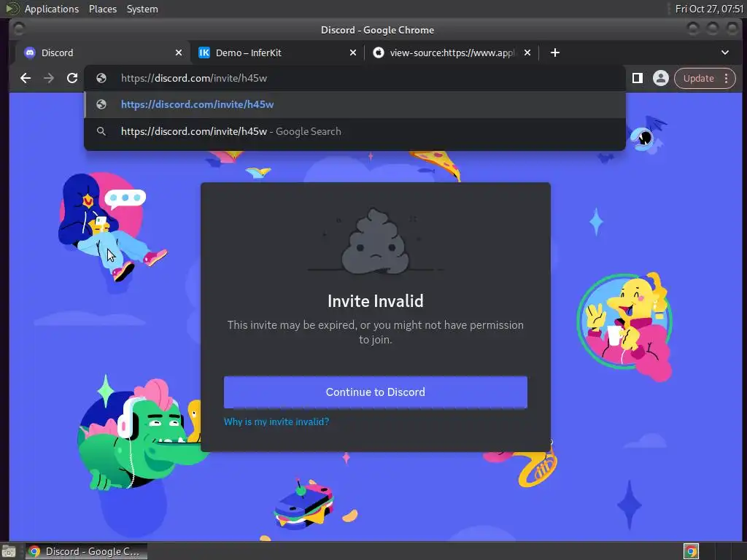The width and height of the screenshot is (747, 560).
Task: Click the sad poop invalid invite illustration
Action: pyautogui.click(x=376, y=241)
